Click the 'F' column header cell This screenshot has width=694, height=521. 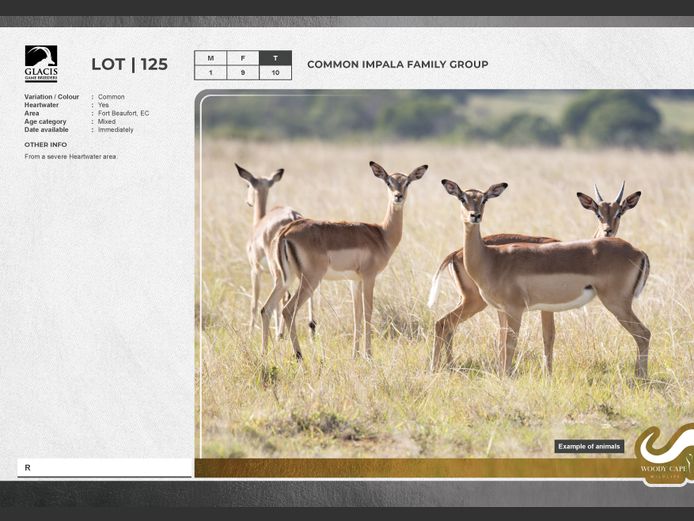[243, 58]
